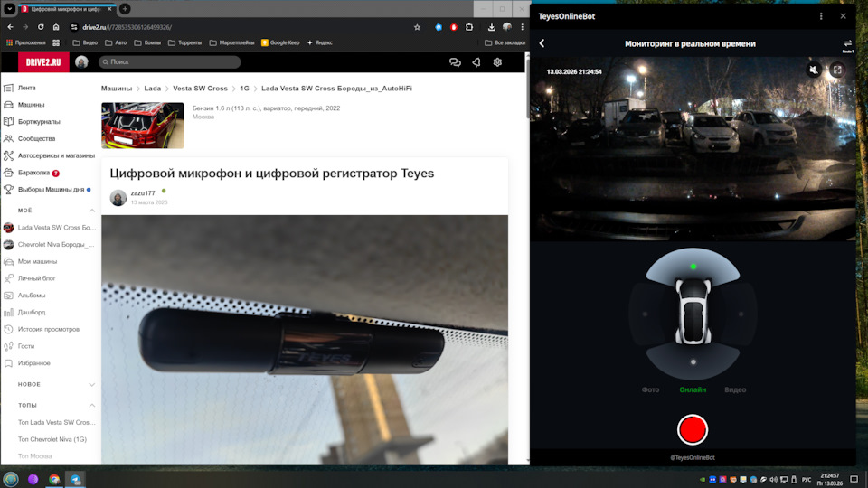Image resolution: width=868 pixels, height=488 pixels.
Task: Open Автосервисы и магазины
Action: [56, 155]
